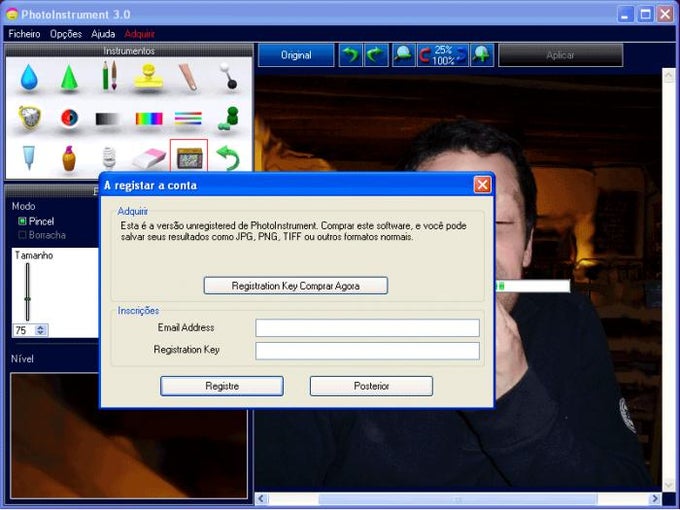
Task: Maximize the PhotoInstrument window
Action: click(645, 14)
